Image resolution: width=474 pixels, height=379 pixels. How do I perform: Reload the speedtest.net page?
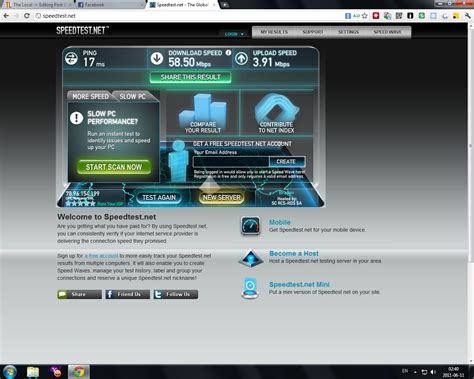(27, 16)
